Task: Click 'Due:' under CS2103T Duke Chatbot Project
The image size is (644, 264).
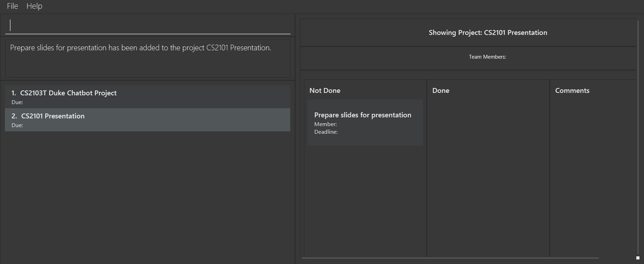Action: pyautogui.click(x=17, y=102)
